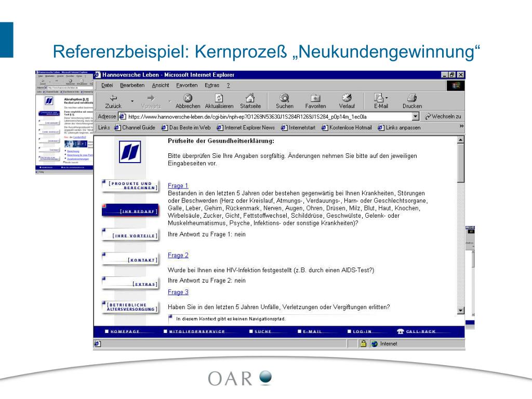532x399 pixels.
Task: Open Log-In in bottom navigation bar
Action: click(x=360, y=331)
